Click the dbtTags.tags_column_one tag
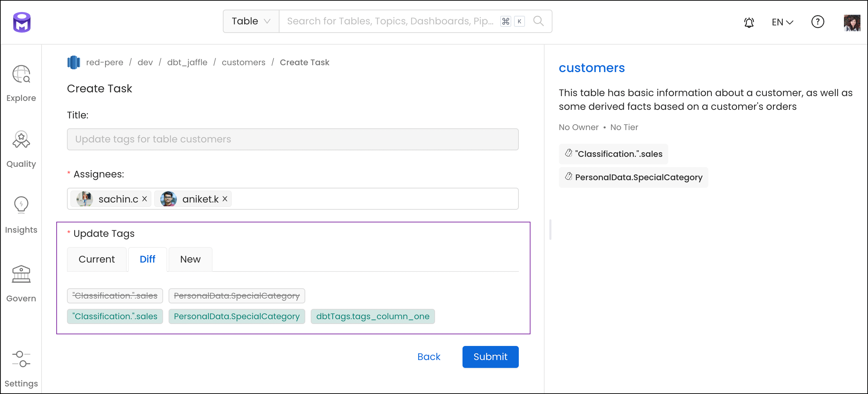Screen dimensions: 868x394 (373, 316)
